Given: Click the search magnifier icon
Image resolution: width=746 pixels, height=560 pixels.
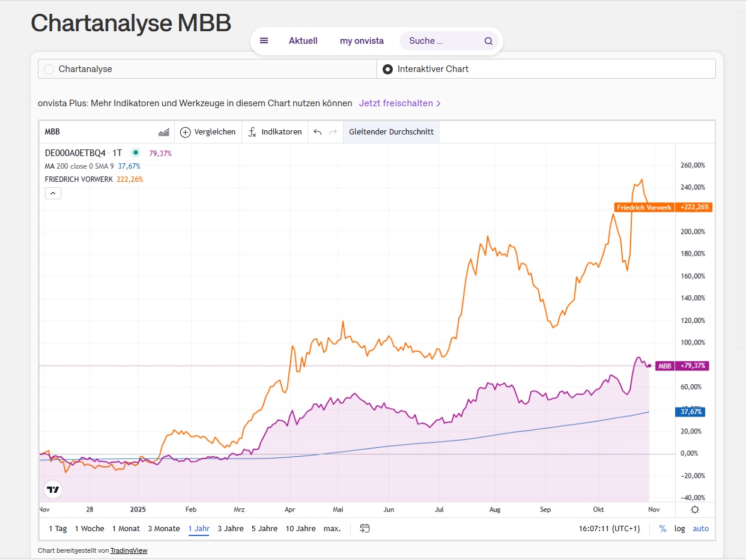Looking at the screenshot, I should coord(488,41).
